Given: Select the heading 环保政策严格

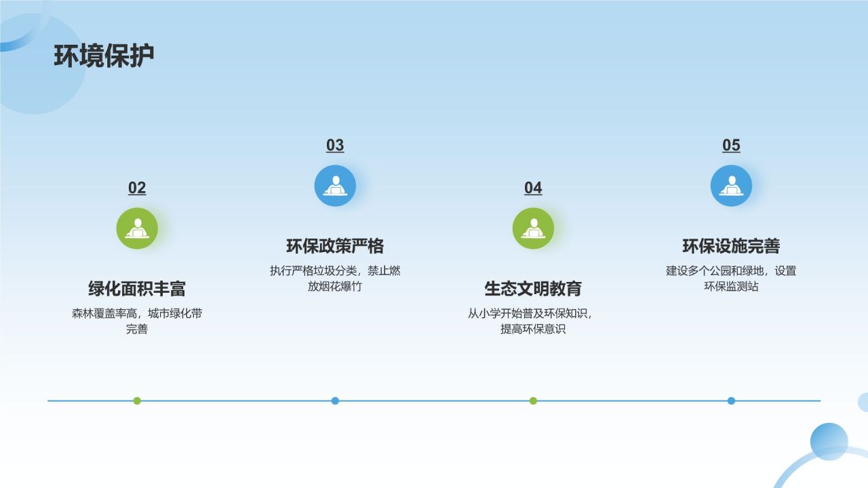Looking at the screenshot, I should [335, 246].
